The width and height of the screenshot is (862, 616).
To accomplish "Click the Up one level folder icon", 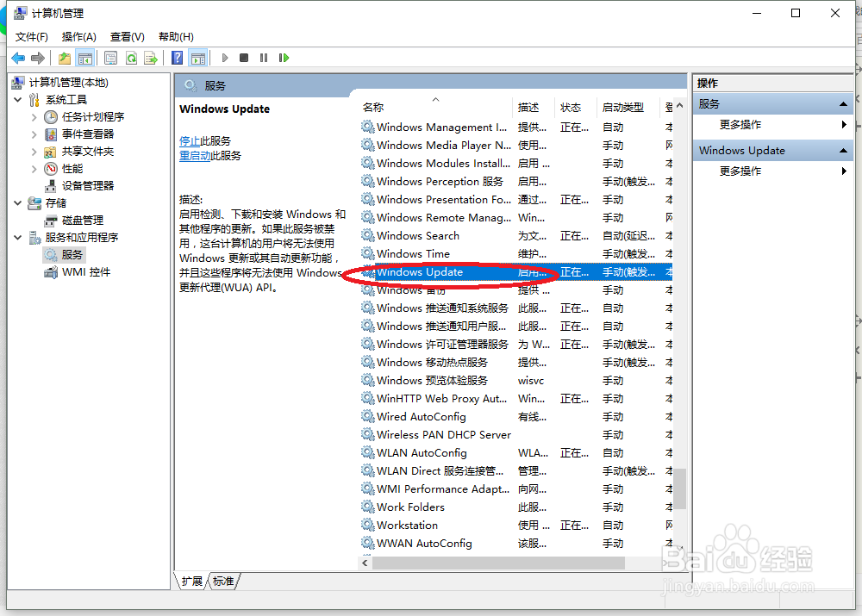I will click(65, 58).
